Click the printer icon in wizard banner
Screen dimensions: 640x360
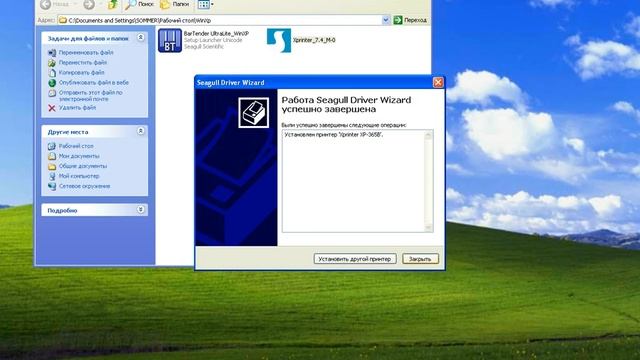pyautogui.click(x=253, y=112)
